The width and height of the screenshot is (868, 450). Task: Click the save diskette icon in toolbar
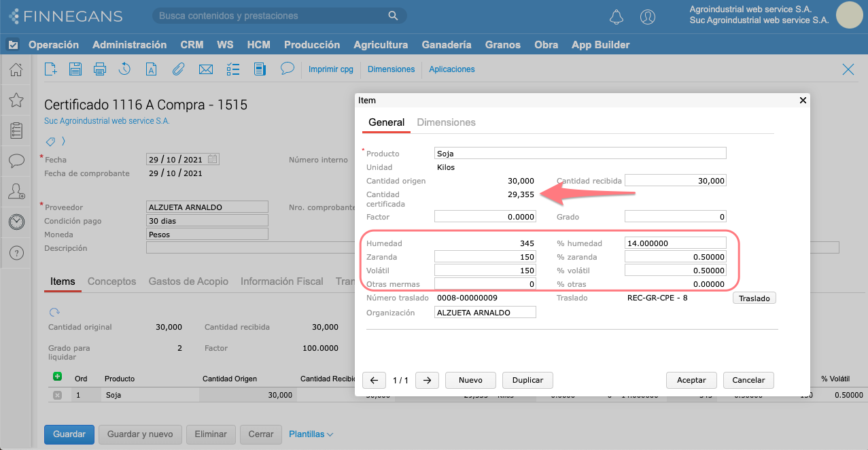[x=75, y=69]
